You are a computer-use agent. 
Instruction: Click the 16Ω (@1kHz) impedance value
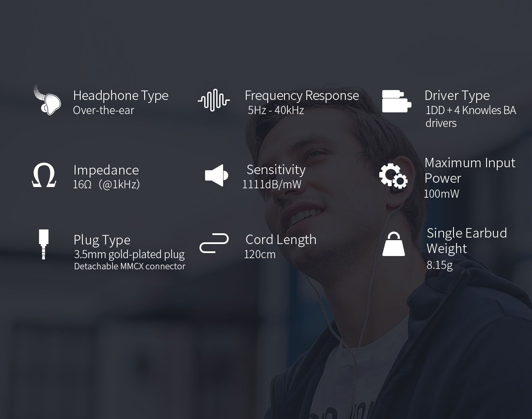(106, 185)
